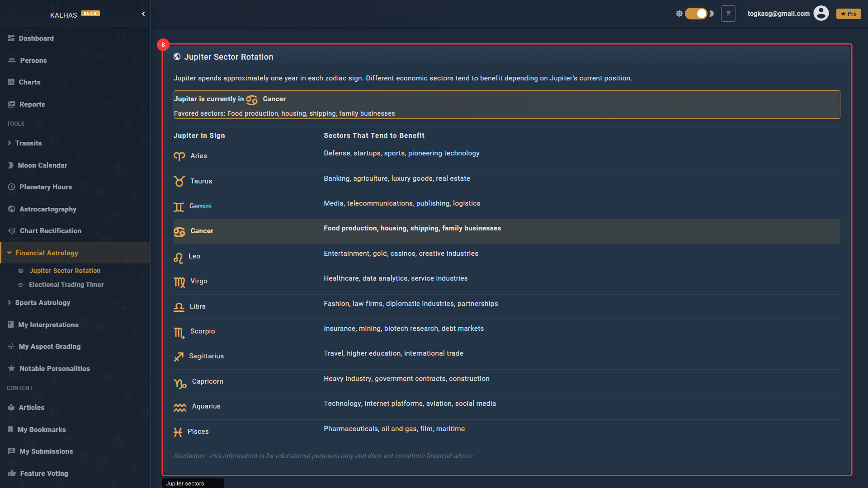
Task: Click the shopping cart icon in header
Action: coord(728,14)
